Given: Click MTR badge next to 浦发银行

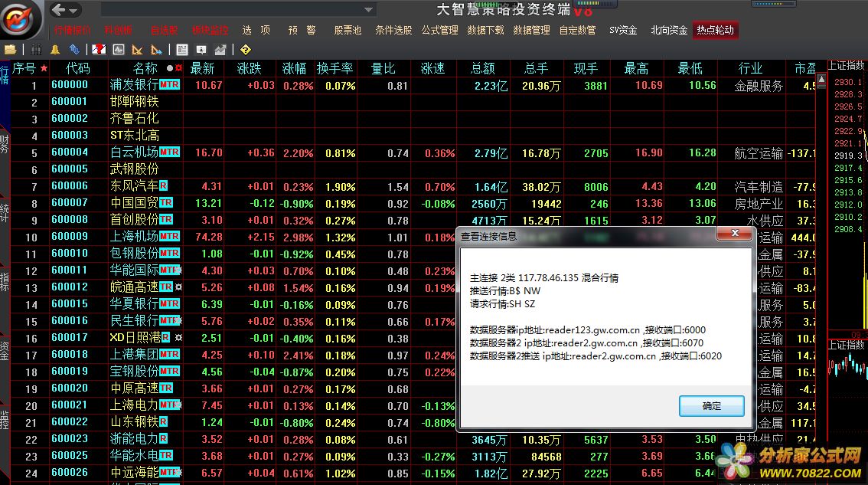Looking at the screenshot, I should pyautogui.click(x=169, y=85).
